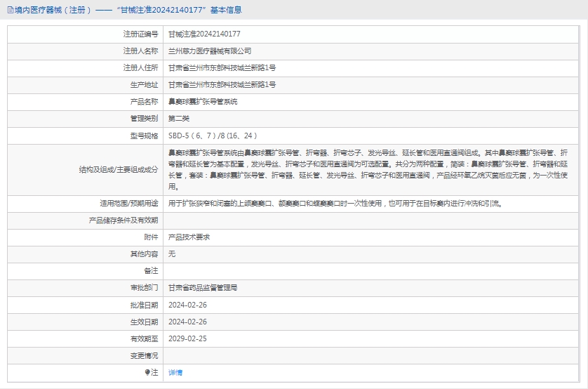This screenshot has height=389, width=588.
Task: Click the marker icon next to 注 label
Action: point(147,372)
